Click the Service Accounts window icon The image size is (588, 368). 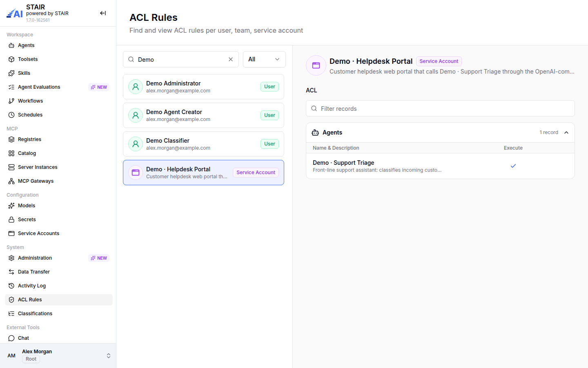coord(11,233)
